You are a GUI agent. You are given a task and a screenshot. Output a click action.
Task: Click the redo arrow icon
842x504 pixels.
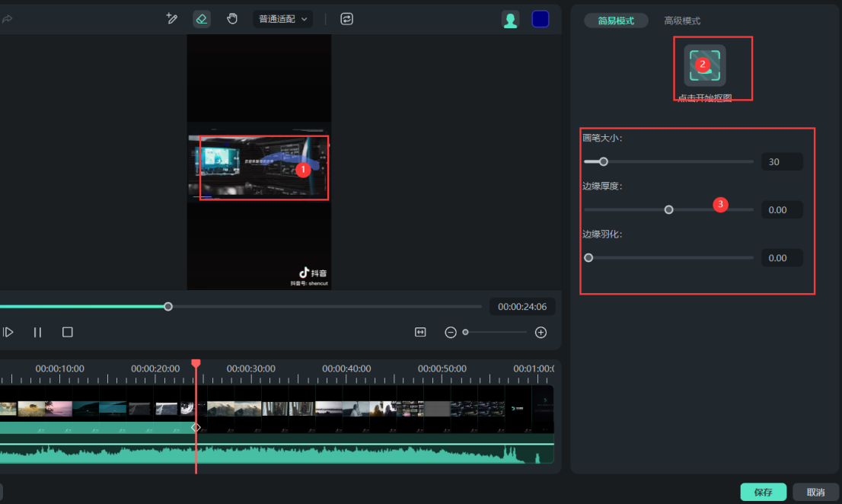pyautogui.click(x=7, y=19)
